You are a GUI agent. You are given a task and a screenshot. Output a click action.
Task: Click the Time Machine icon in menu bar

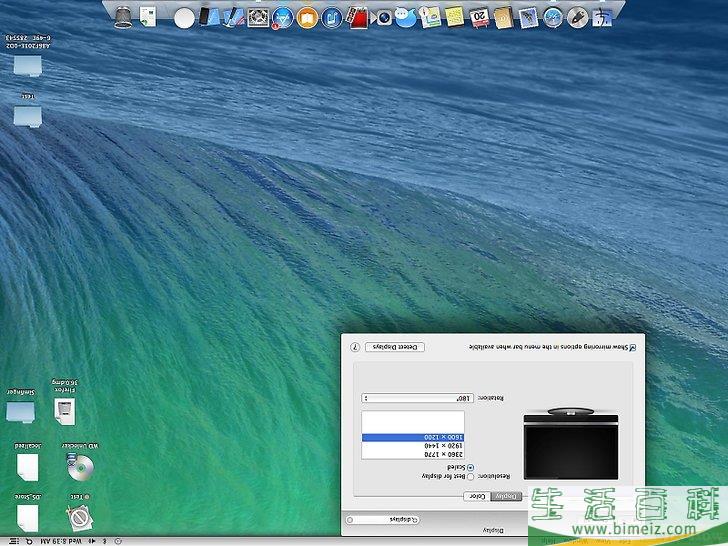click(x=118, y=541)
